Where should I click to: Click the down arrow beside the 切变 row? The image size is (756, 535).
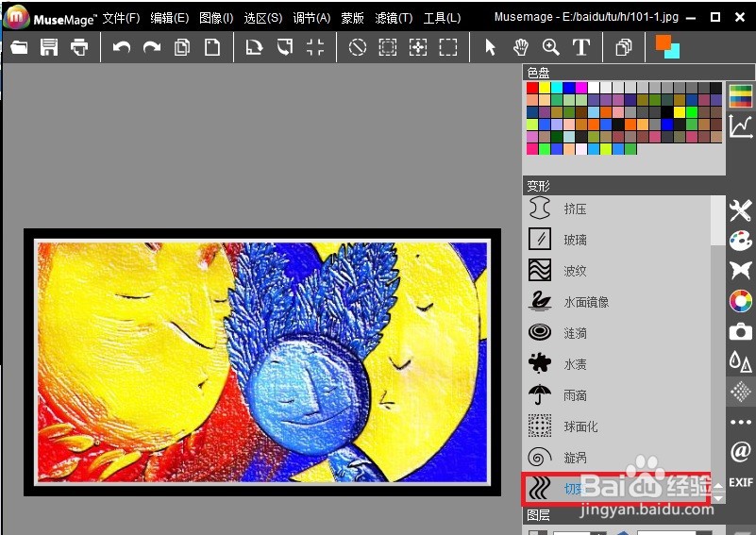718,497
